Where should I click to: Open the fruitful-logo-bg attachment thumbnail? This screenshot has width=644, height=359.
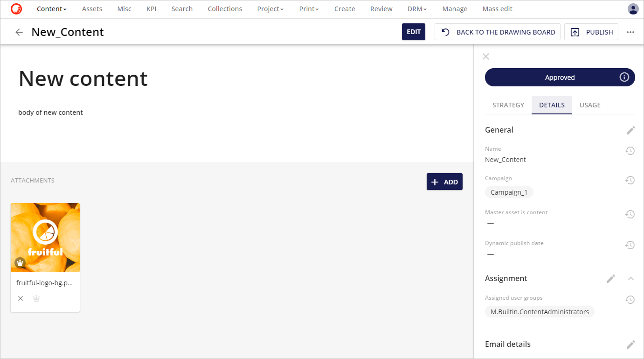coord(45,237)
